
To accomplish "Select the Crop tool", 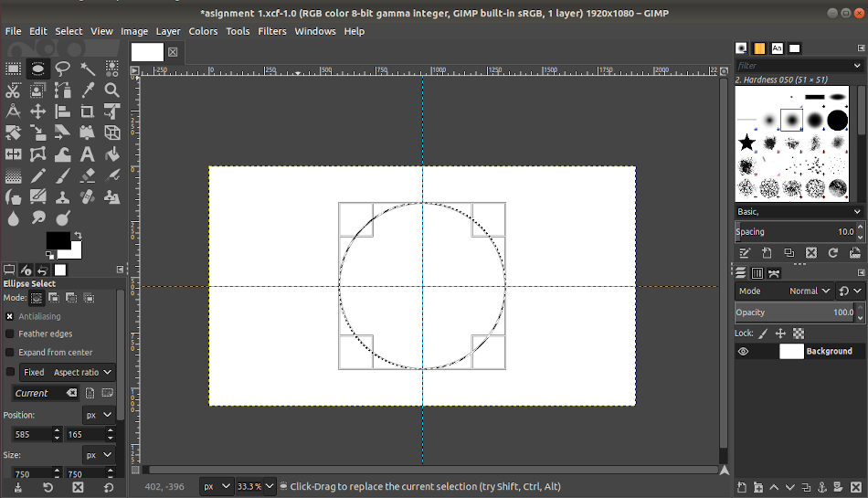I will pyautogui.click(x=88, y=111).
